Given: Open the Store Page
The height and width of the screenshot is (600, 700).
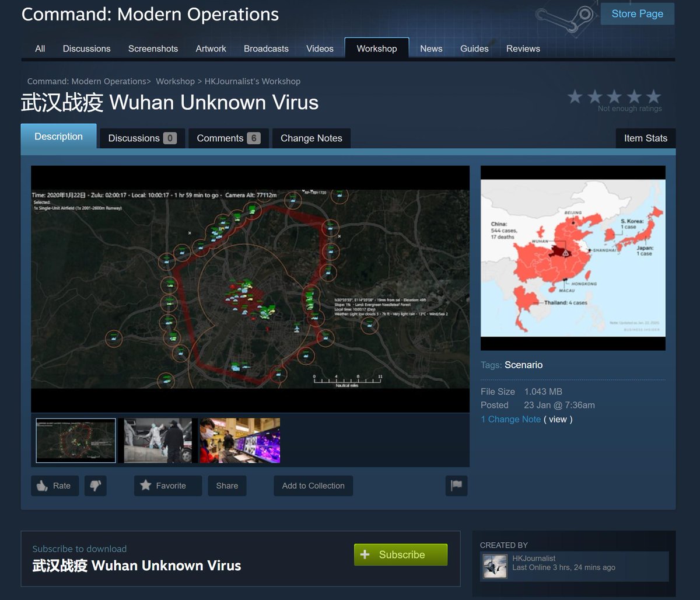Looking at the screenshot, I should pos(637,14).
